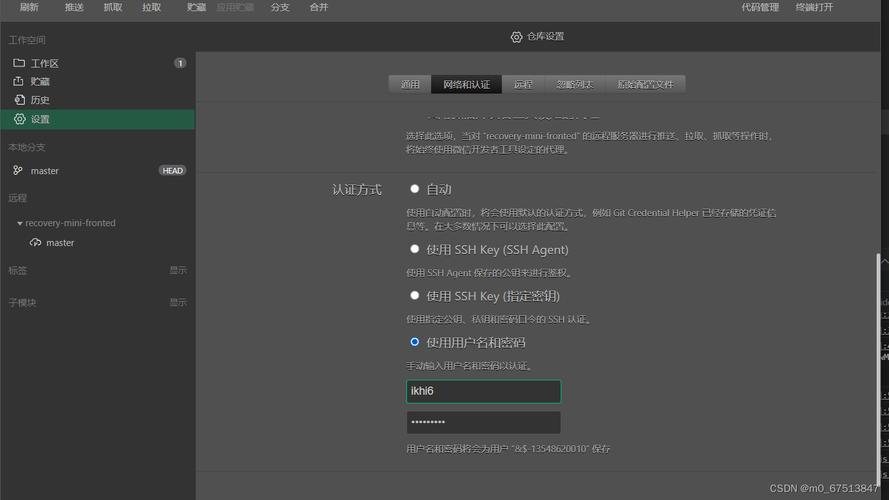Focus the password input field
Viewport: 889px width, 500px height.
point(484,422)
